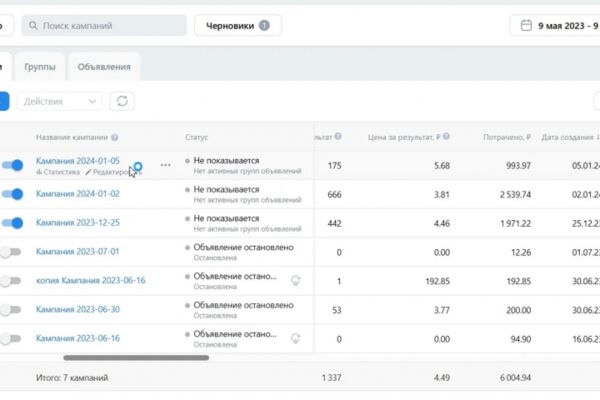The height and width of the screenshot is (400, 600).
Task: Turn off Кампания 2023-12-25 switch
Action: click(x=12, y=223)
